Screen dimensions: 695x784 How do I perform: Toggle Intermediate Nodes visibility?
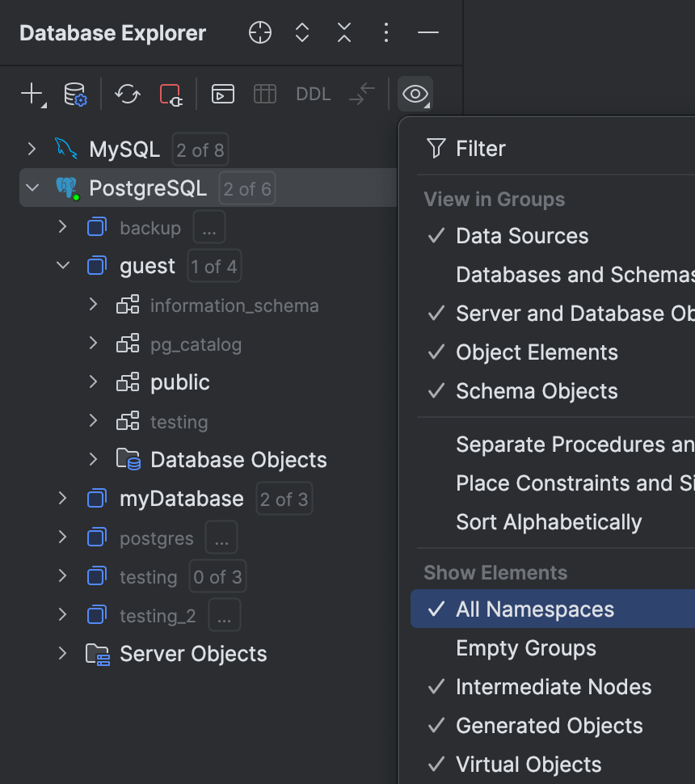coord(554,686)
